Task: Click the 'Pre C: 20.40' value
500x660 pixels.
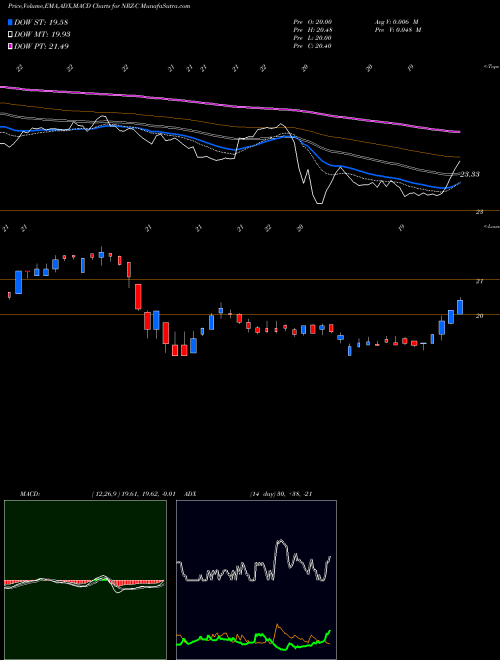Action: pos(312,46)
